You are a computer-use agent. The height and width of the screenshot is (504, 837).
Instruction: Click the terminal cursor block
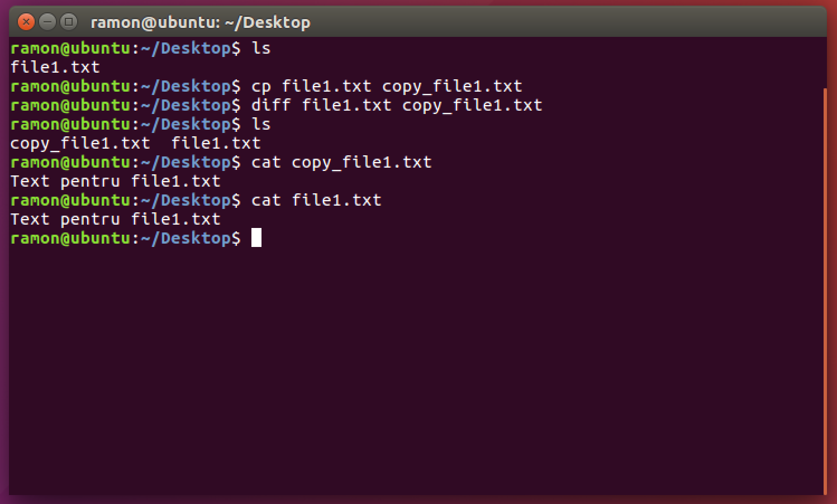click(256, 237)
